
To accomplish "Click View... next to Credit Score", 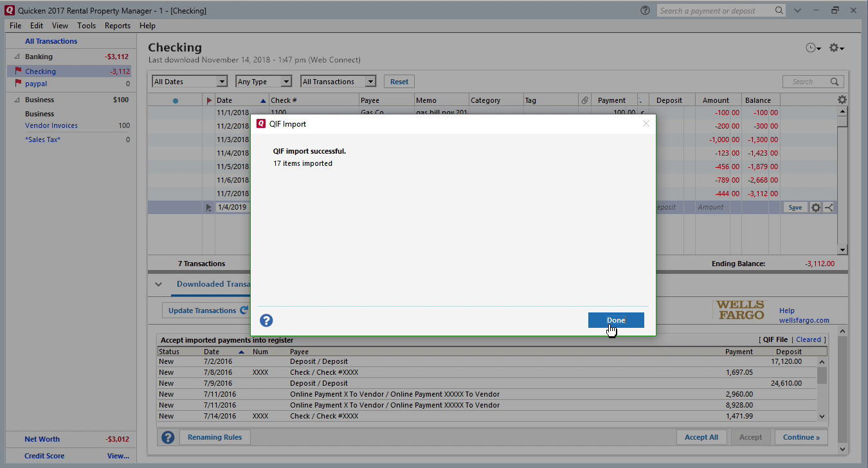I will pos(118,456).
